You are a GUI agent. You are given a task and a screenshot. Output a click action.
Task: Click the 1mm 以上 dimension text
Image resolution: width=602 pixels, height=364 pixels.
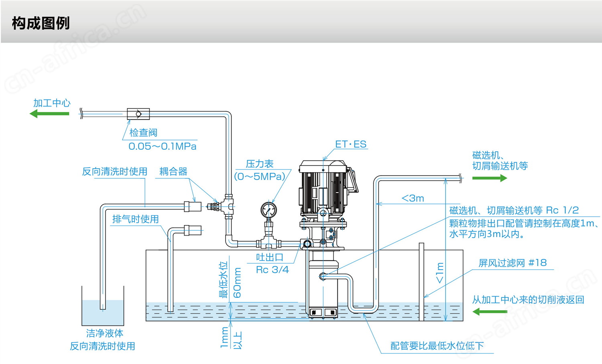[231, 338]
